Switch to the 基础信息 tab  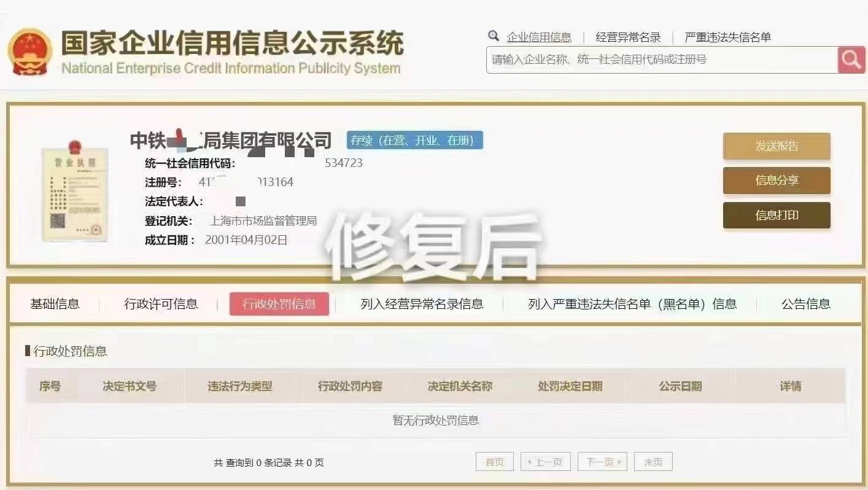(x=55, y=303)
